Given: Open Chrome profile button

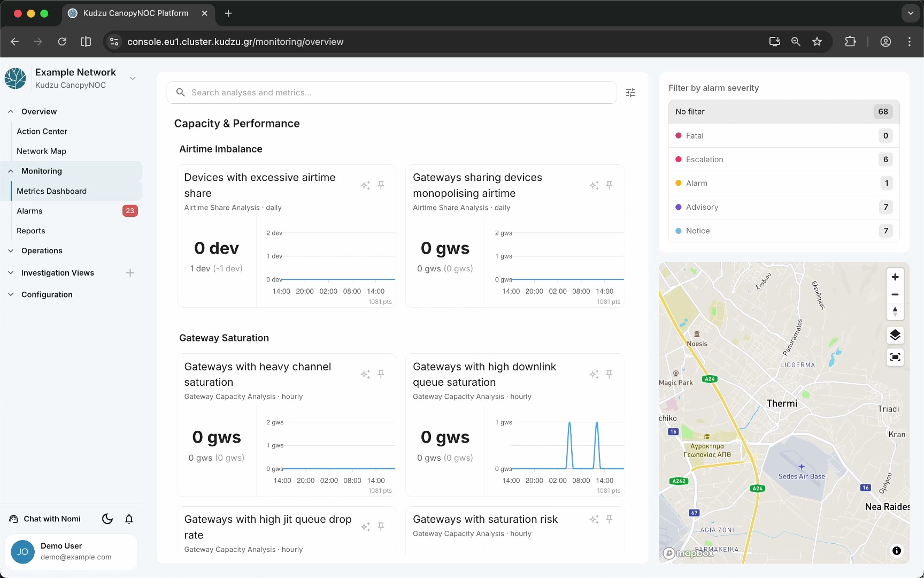Looking at the screenshot, I should 885,42.
